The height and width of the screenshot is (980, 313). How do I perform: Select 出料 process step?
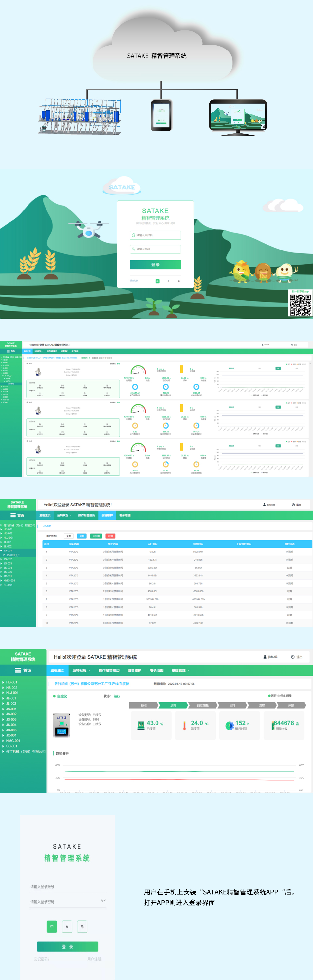(232, 705)
